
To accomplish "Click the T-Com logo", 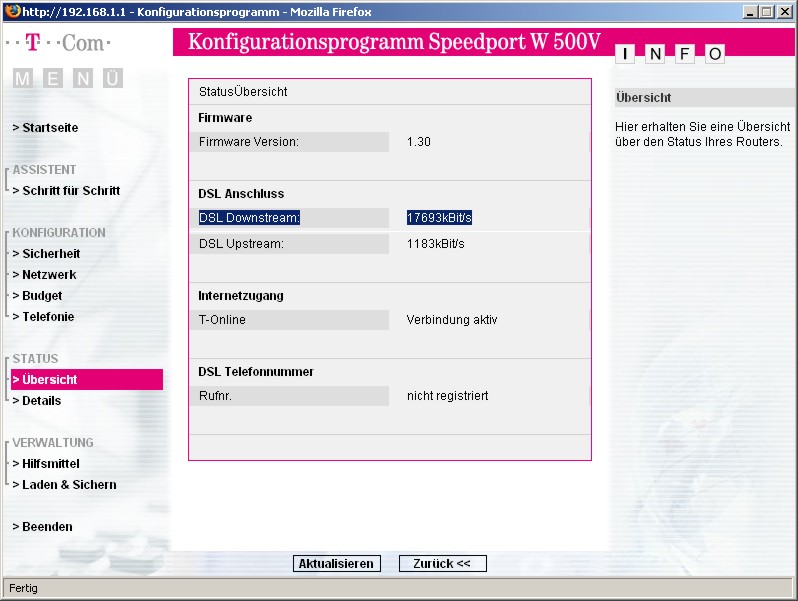I will [58, 43].
